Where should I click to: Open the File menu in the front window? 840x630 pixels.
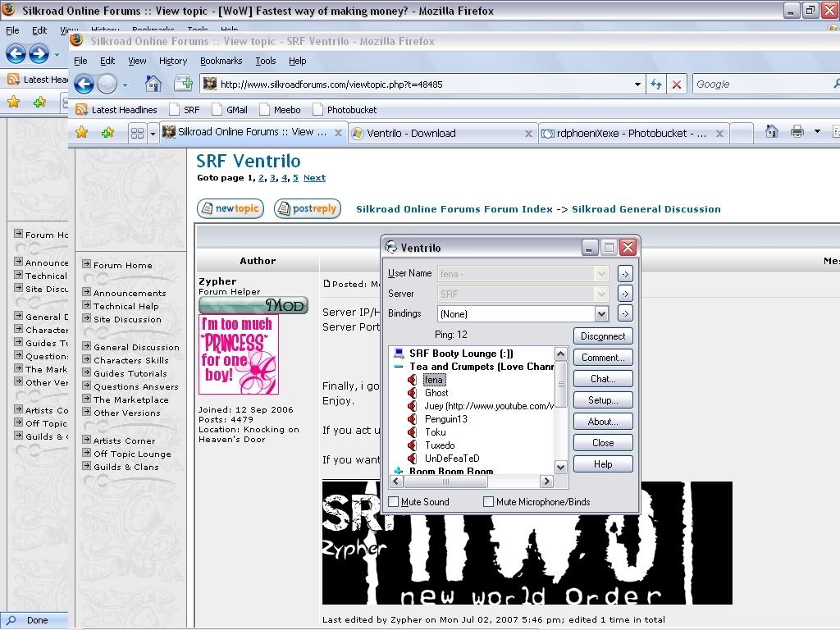point(80,61)
